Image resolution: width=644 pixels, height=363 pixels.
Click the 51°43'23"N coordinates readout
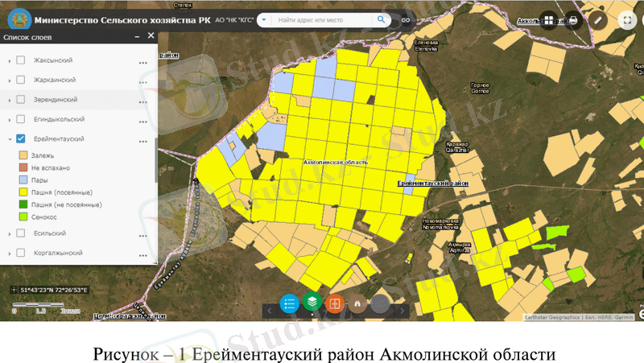[x=54, y=290]
